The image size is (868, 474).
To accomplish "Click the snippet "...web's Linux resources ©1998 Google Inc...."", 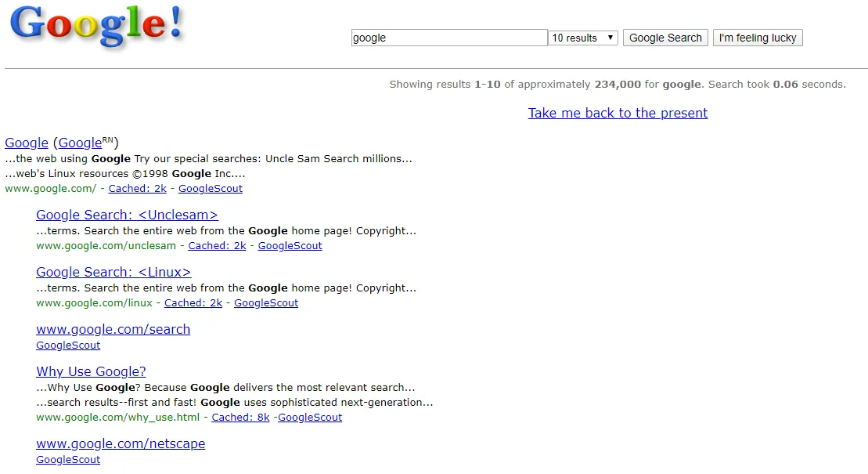I will click(125, 173).
